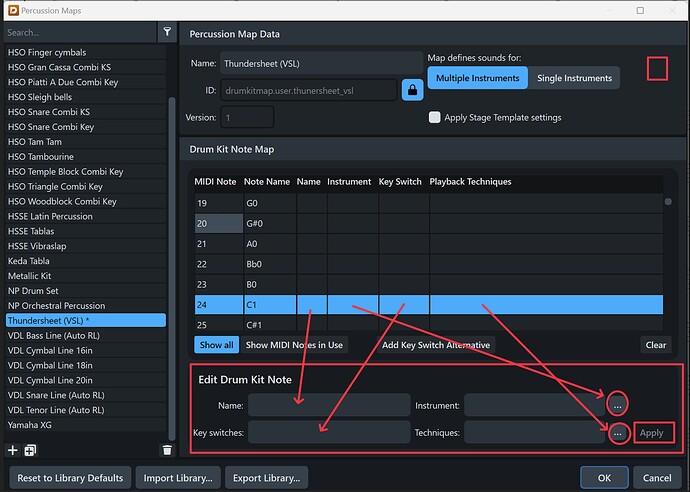The image size is (690, 492).
Task: Click the Techniques text field
Action: pyautogui.click(x=535, y=433)
